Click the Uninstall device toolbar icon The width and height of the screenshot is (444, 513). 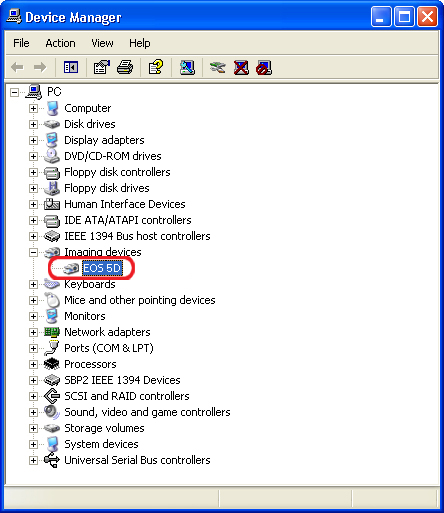(241, 68)
